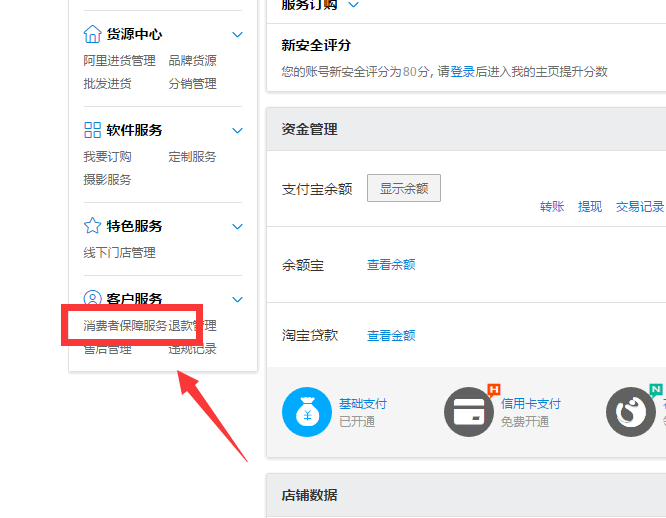Click the 支付宝余额 label

pos(317,189)
